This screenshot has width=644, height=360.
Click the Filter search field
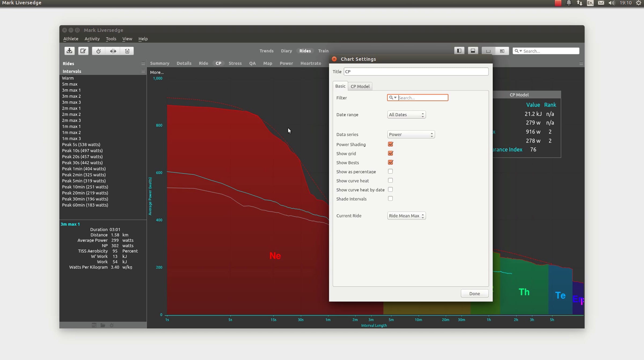418,98
